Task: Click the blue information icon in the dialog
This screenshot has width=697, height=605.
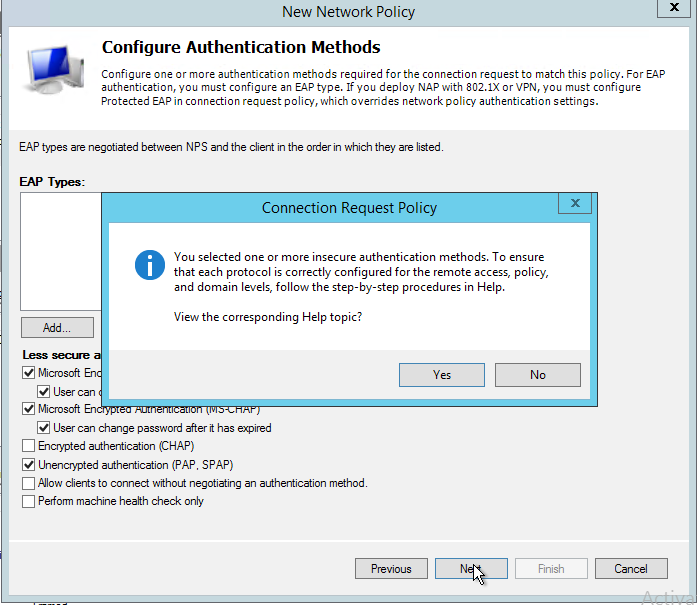Action: tap(149, 264)
